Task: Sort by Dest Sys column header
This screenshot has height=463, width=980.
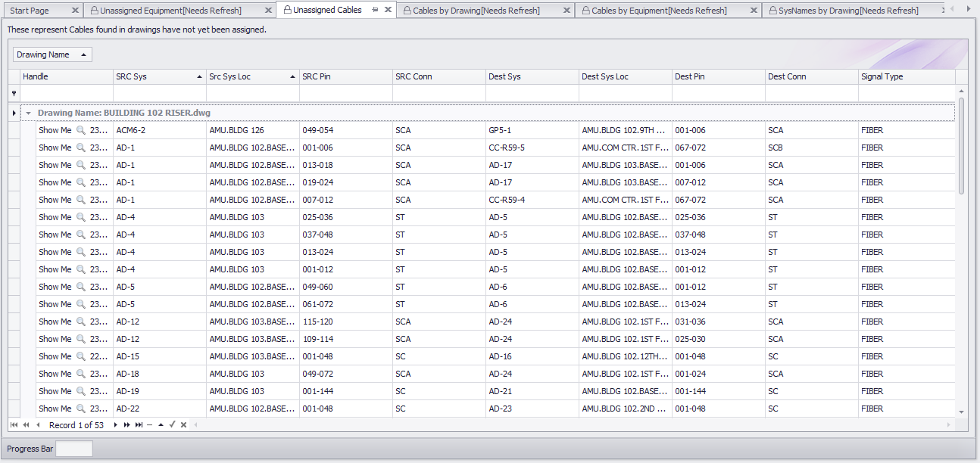Action: pyautogui.click(x=532, y=76)
